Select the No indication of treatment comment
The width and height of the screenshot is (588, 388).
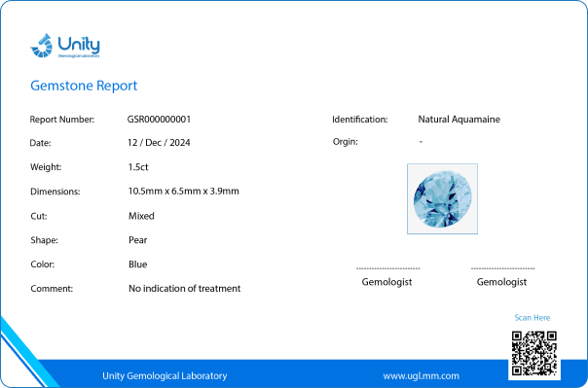coord(185,289)
